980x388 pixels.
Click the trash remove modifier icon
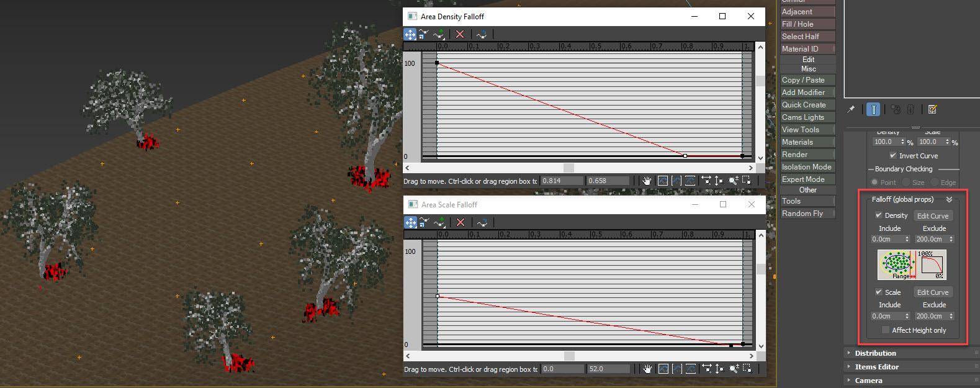[x=910, y=109]
